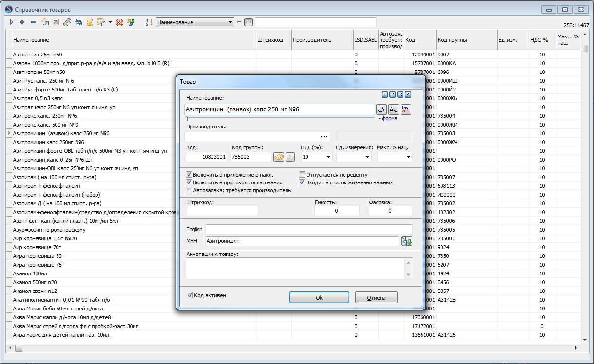The width and height of the screenshot is (594, 364).
Task: Toggle Включить в приложение в накл. checkbox
Action: 189,175
